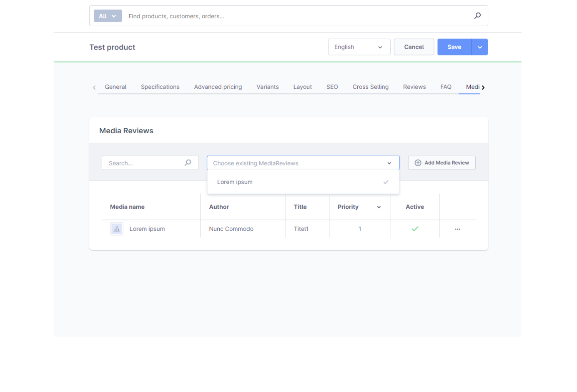577x392 pixels.
Task: Click Add Media Review button
Action: (442, 163)
